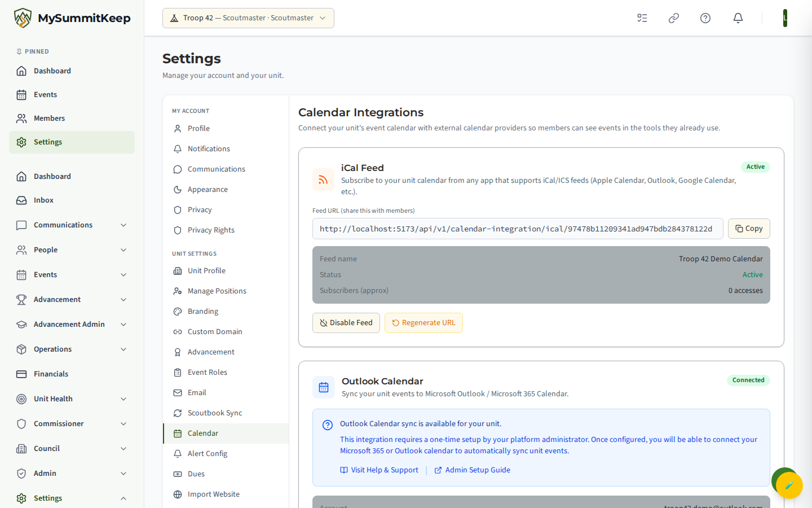The image size is (812, 508).
Task: Open the user avatar in top bar
Action: [x=785, y=18]
